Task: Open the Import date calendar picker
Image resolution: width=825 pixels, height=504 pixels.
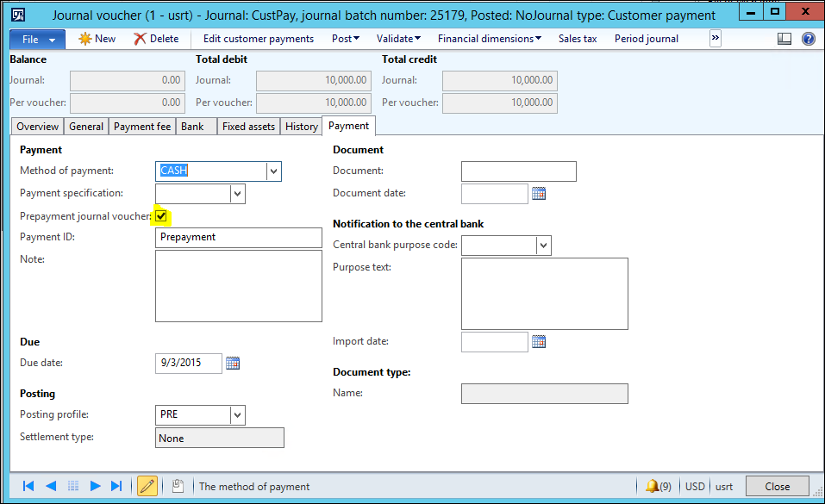Action: (x=539, y=342)
